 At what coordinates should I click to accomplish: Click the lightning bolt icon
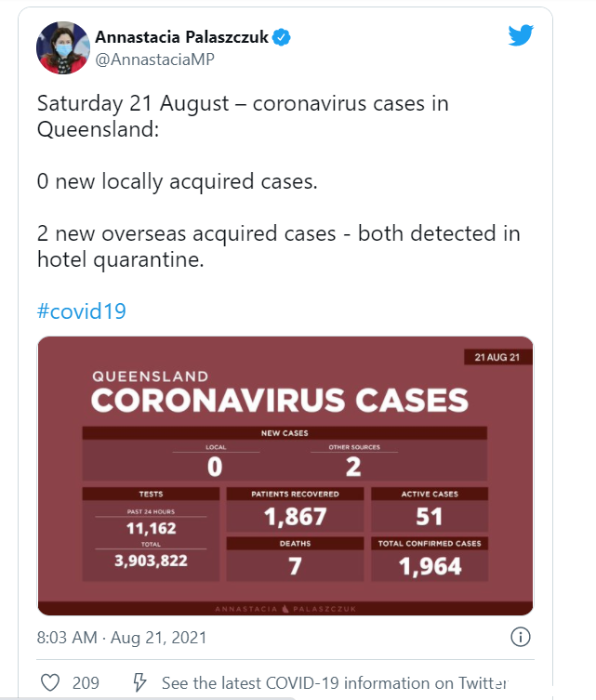coord(139,682)
